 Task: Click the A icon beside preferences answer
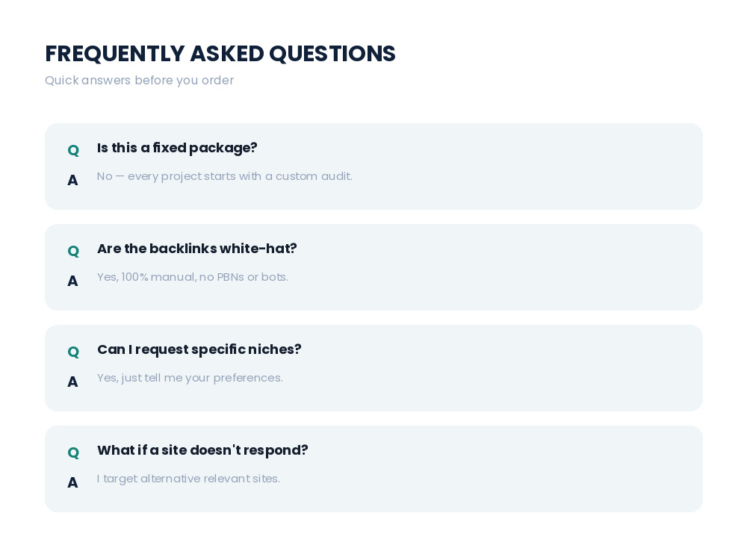72,382
